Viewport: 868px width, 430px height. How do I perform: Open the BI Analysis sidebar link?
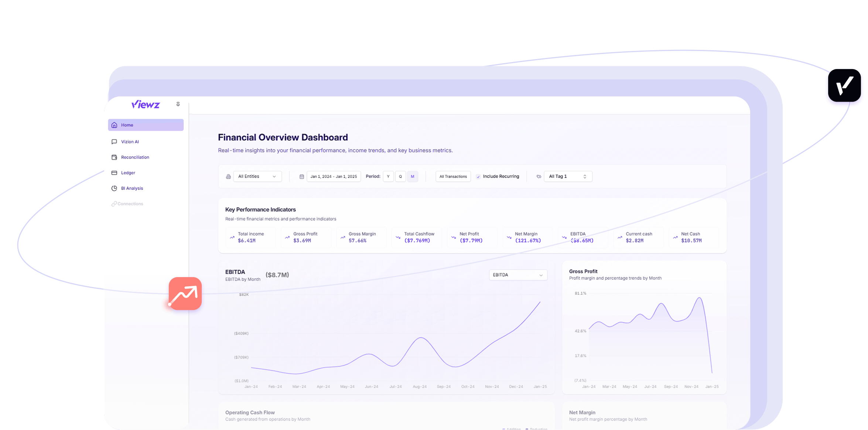point(132,188)
